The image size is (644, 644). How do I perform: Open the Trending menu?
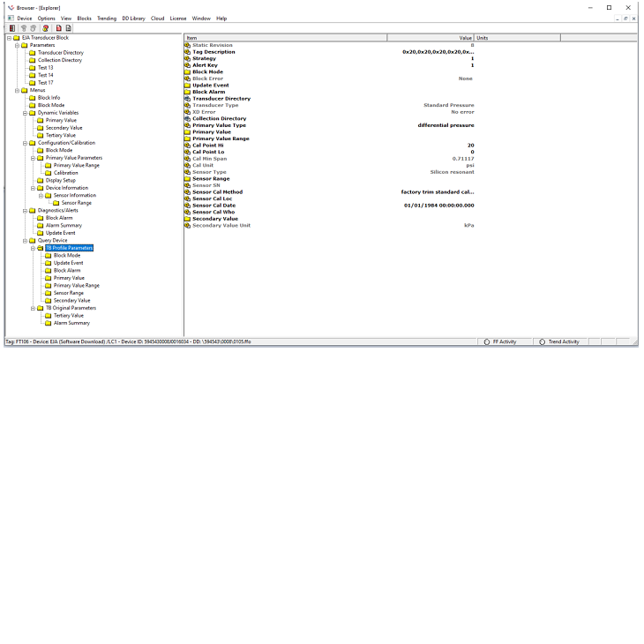tap(106, 18)
